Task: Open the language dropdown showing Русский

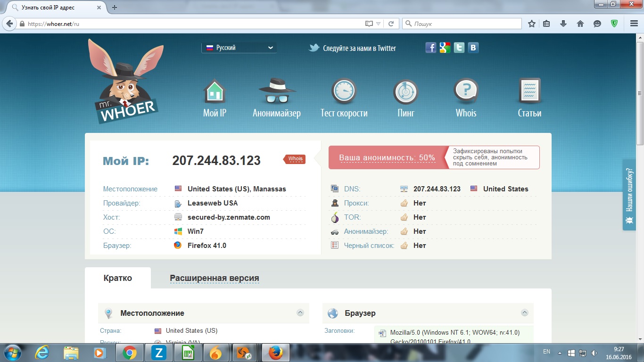Action: [239, 48]
